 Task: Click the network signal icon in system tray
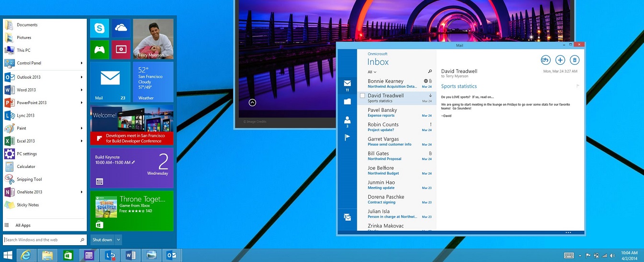pos(604,256)
